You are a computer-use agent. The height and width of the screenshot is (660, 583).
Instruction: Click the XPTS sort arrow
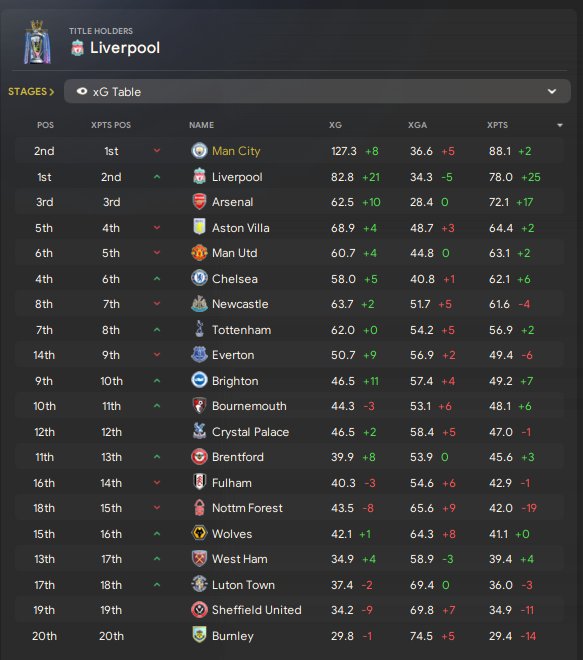click(560, 125)
